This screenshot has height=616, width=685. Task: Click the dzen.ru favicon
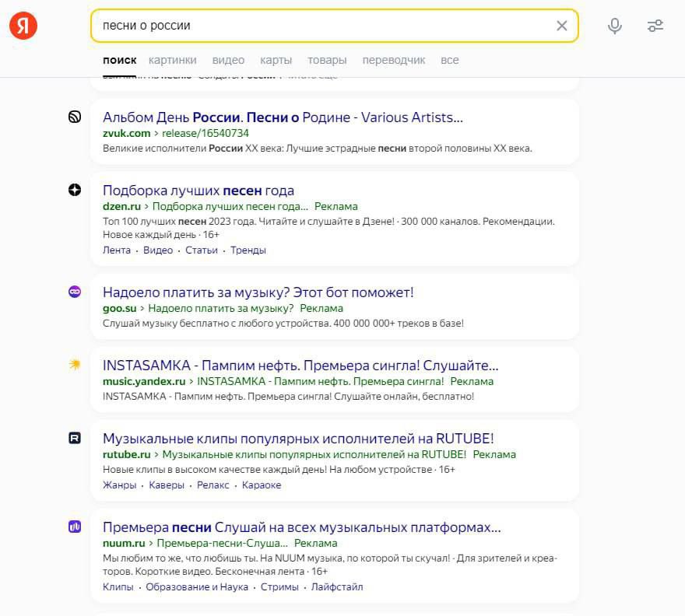(75, 191)
